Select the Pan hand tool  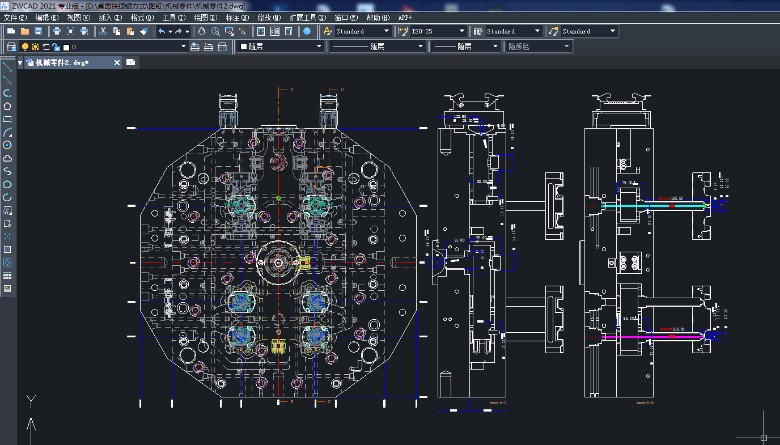click(201, 31)
